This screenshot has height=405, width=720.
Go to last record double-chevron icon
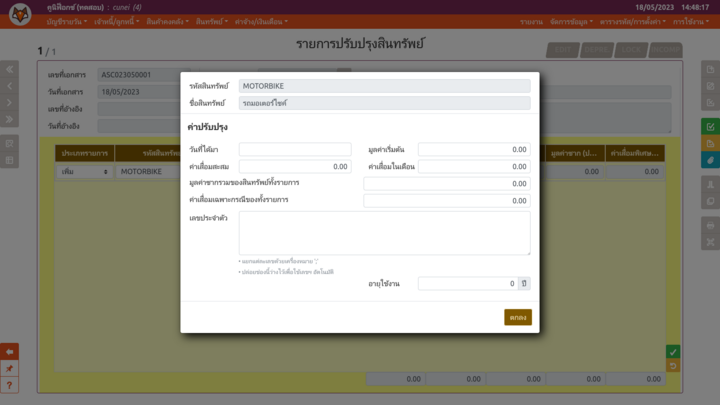[x=9, y=119]
